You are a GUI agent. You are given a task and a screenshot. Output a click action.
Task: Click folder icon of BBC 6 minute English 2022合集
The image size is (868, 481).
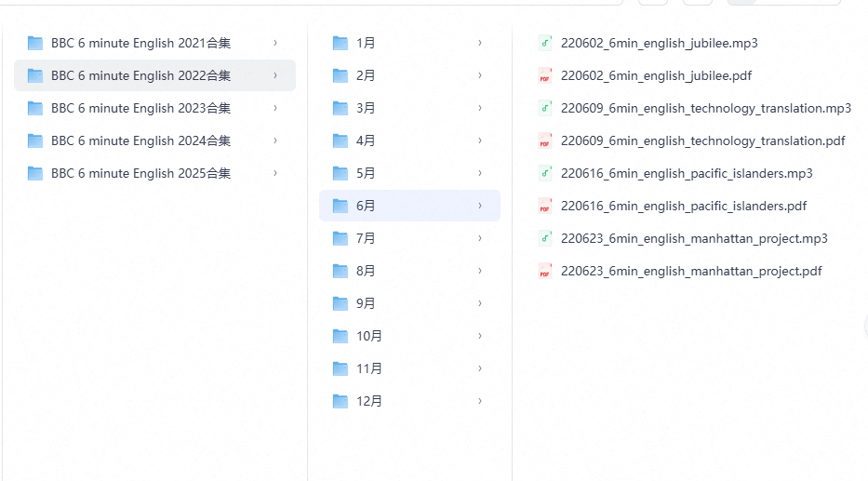[x=34, y=76]
